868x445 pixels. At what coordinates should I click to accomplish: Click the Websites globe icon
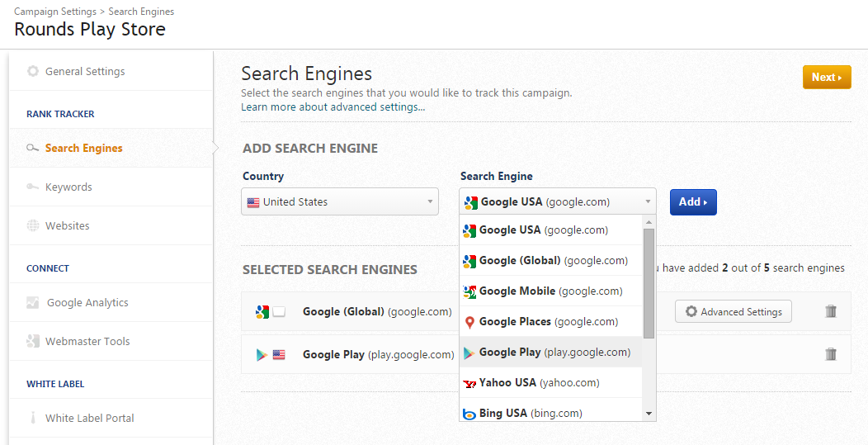coord(33,225)
